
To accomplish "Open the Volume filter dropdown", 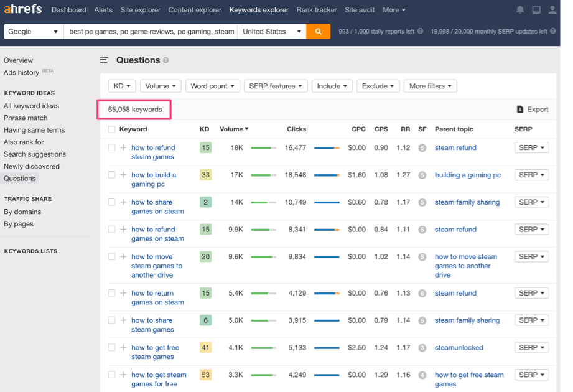I will pos(161,86).
